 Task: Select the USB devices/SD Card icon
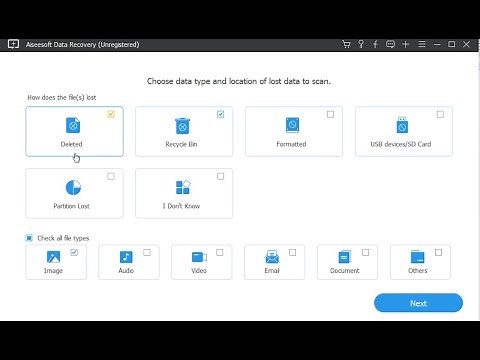tap(402, 125)
